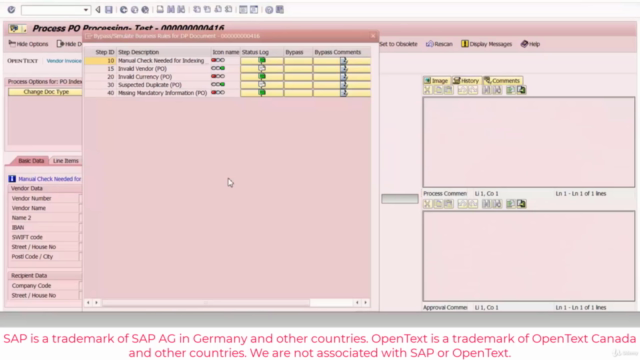This screenshot has width=640, height=360.
Task: Select the Suspected Duplicate (PO) row description
Action: pyautogui.click(x=150, y=85)
